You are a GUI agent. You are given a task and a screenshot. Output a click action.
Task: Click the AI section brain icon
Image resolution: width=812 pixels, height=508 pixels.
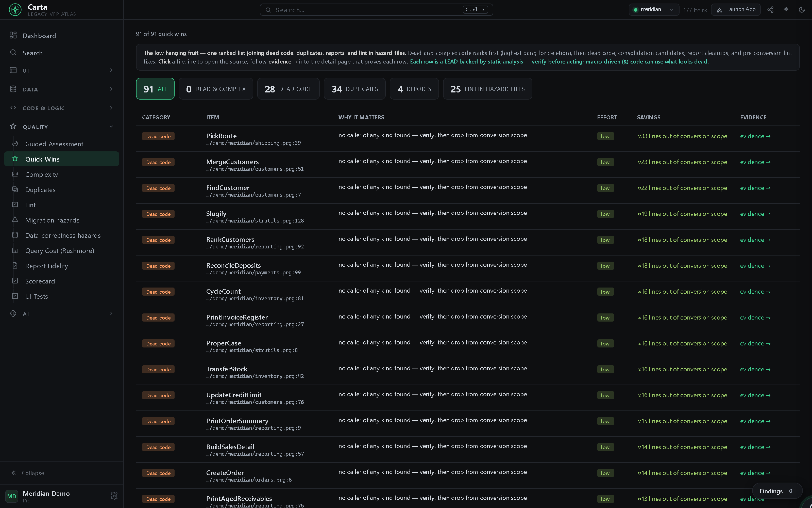(x=13, y=313)
